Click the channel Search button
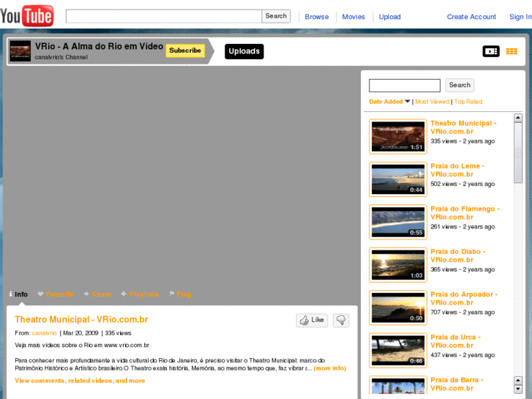 tap(460, 85)
